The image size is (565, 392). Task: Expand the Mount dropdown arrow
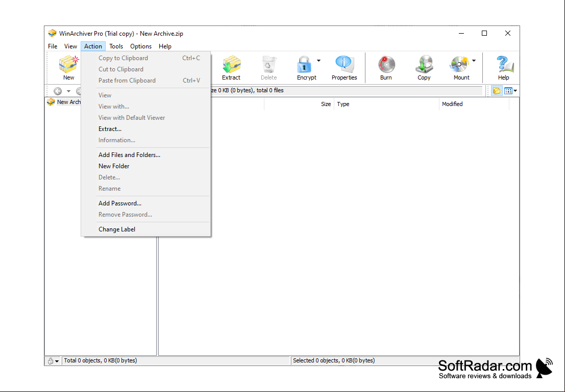click(474, 61)
